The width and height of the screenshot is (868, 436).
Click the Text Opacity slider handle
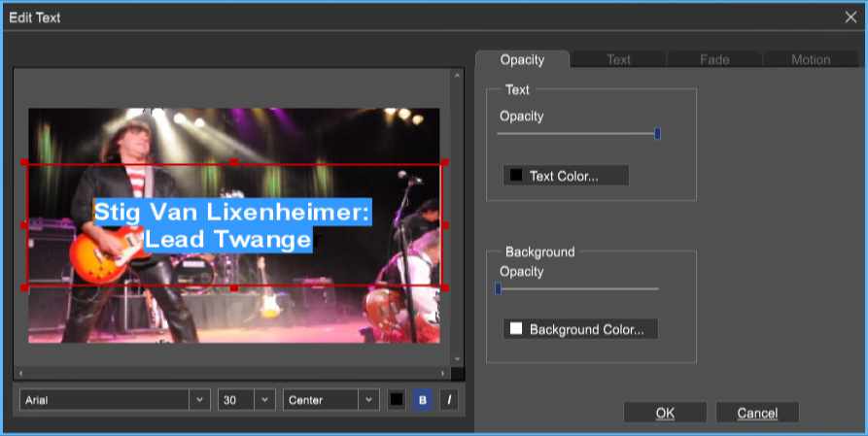click(x=657, y=133)
